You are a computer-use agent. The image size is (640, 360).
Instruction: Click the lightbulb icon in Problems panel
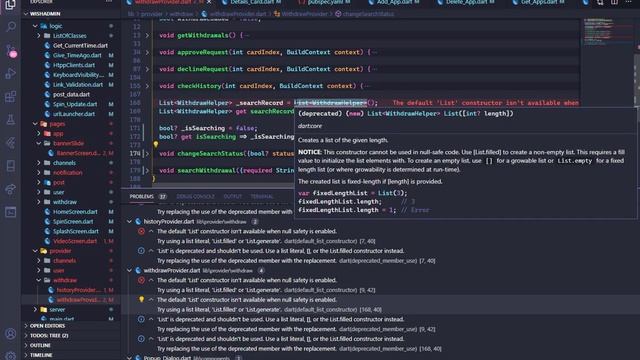click(x=141, y=300)
